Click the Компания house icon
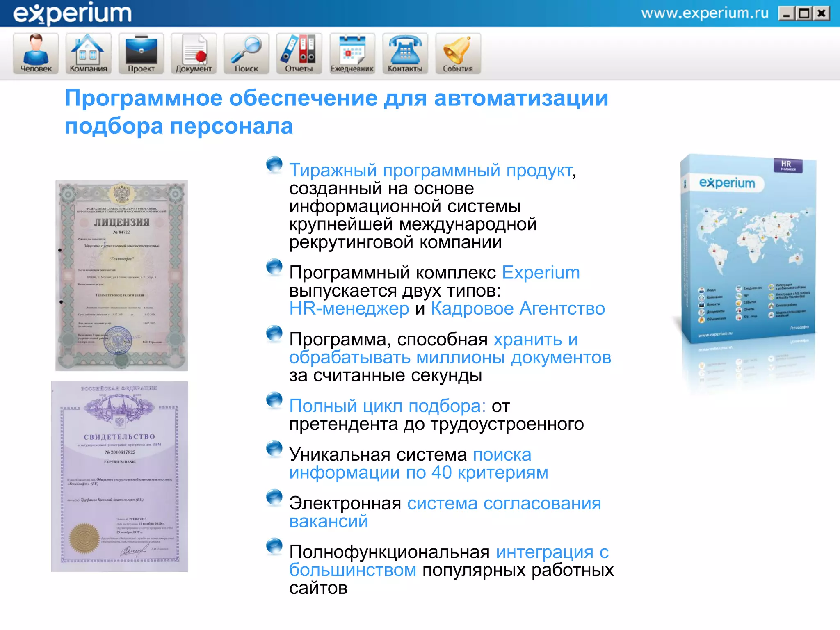 [88, 53]
